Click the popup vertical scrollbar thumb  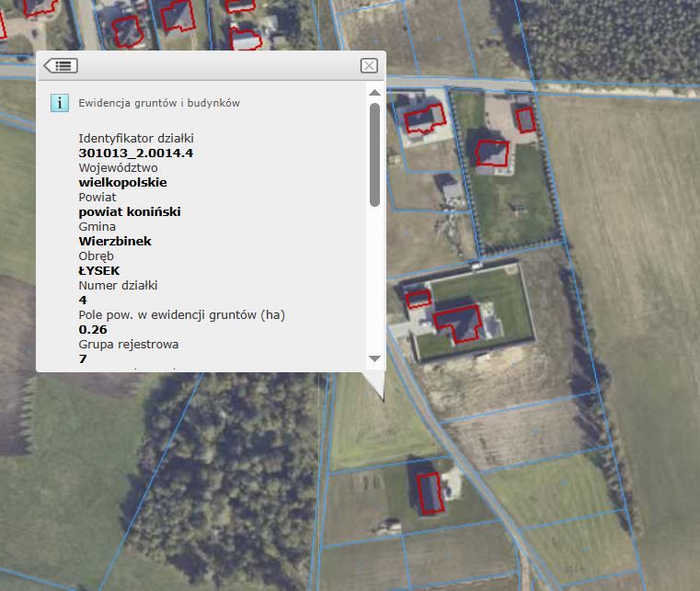coord(375,154)
